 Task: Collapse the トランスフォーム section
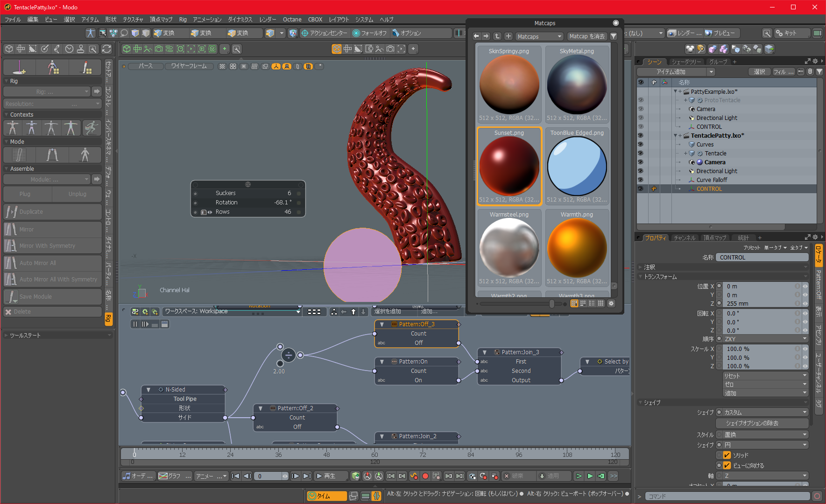[x=641, y=277]
